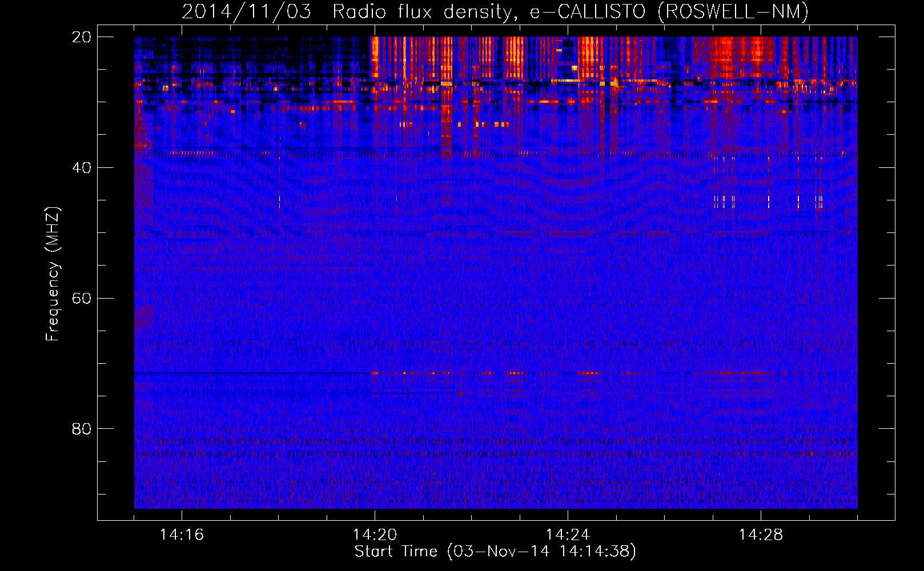Click the '80' frequency tick label
Screen dimensions: 924x571
82,429
